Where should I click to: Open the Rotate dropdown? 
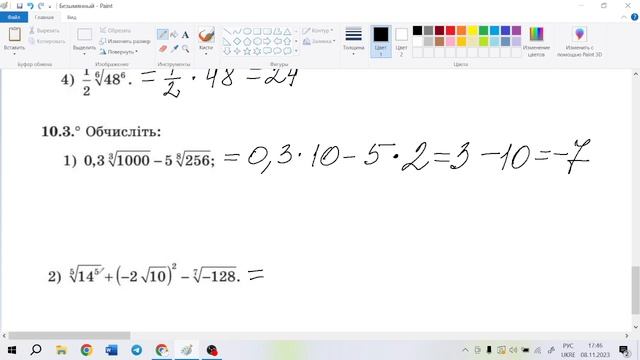[119, 52]
